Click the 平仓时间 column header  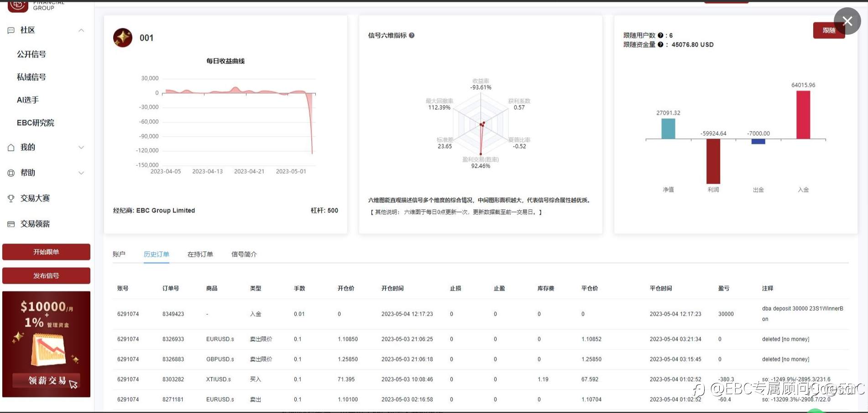tap(661, 288)
